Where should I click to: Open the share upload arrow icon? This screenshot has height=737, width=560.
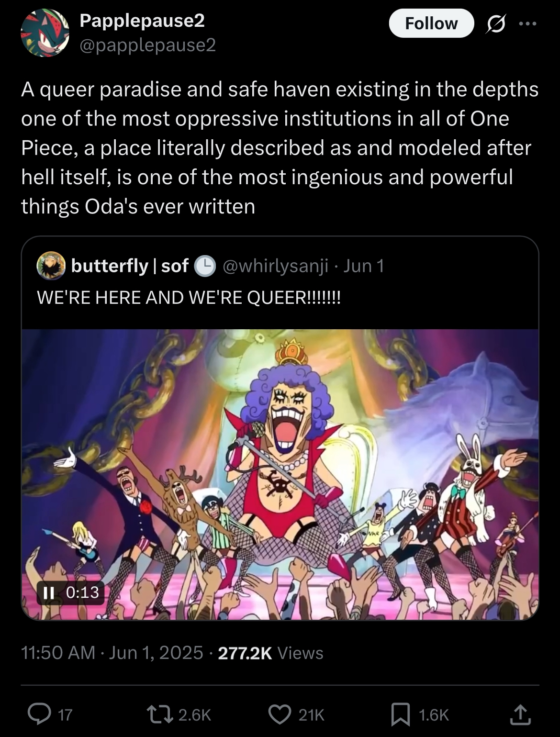click(x=521, y=715)
